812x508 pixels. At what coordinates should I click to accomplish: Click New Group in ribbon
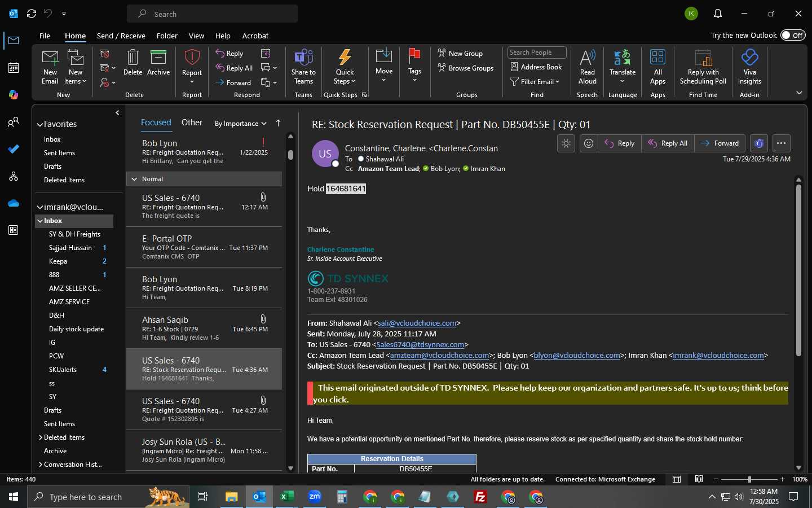[460, 53]
